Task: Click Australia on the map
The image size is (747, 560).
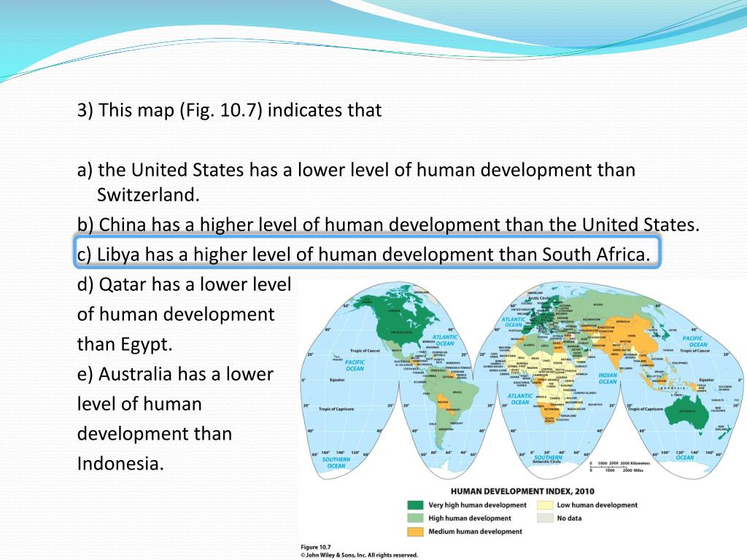Action: (687, 413)
